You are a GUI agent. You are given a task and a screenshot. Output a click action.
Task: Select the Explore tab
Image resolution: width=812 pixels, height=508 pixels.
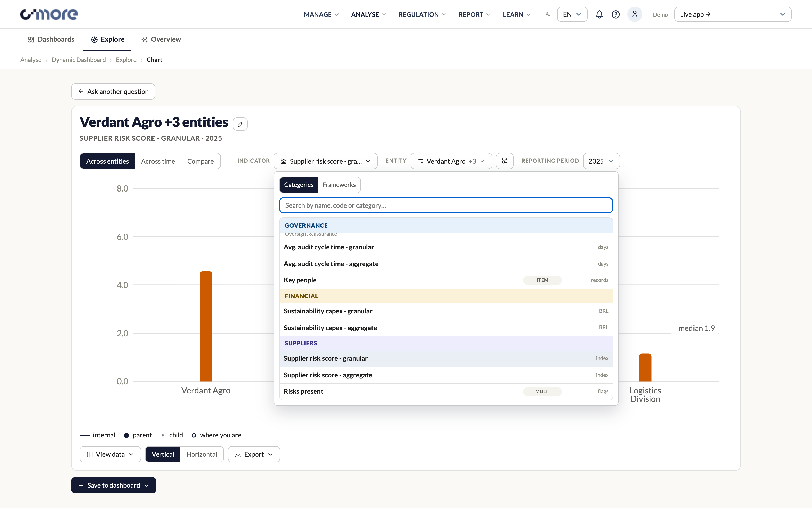coord(107,39)
